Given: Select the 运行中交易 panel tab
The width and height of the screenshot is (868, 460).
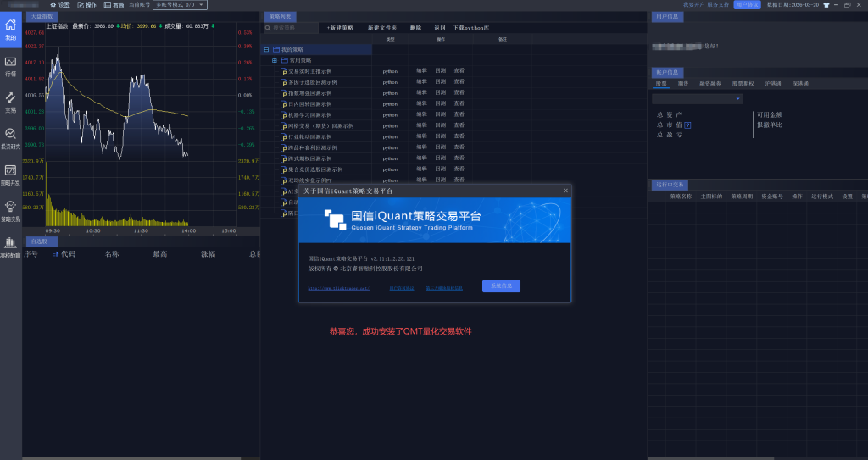Looking at the screenshot, I should click(670, 185).
